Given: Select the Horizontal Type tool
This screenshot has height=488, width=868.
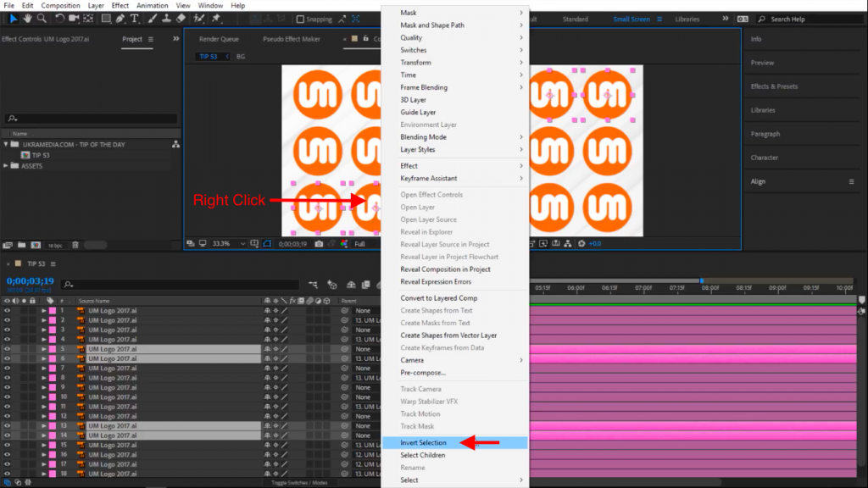Looking at the screenshot, I should tap(135, 19).
